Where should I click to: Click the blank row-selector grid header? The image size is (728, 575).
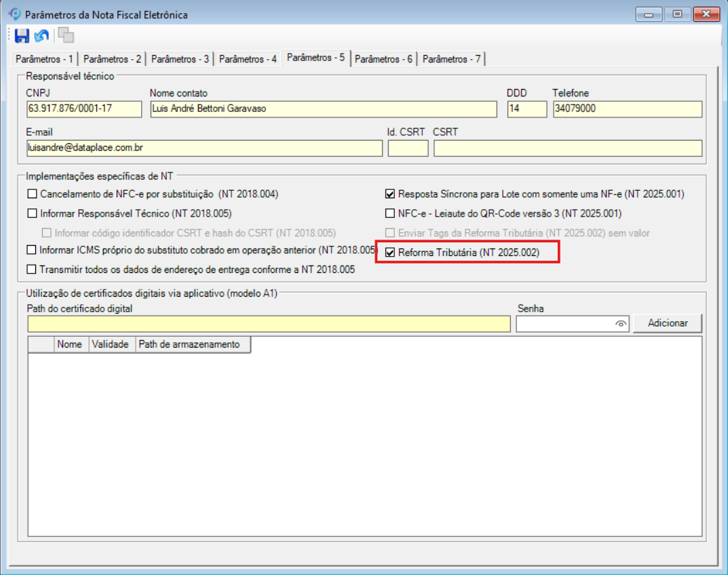coord(41,344)
